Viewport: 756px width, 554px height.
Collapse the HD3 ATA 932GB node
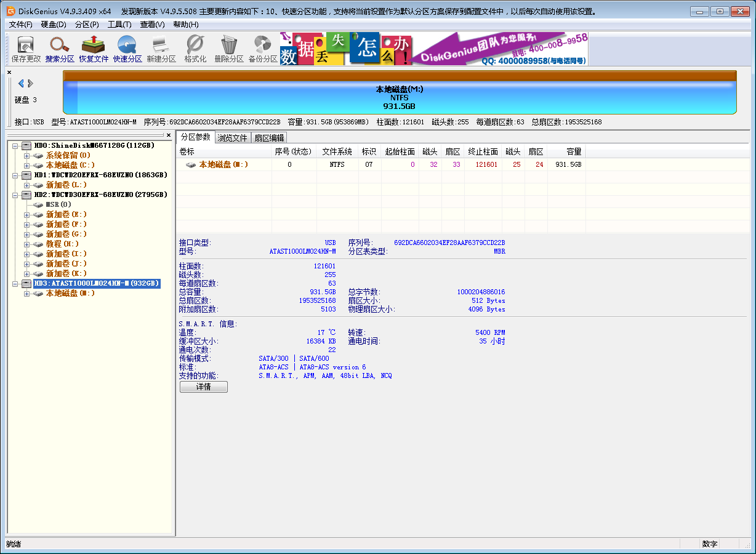click(x=15, y=283)
